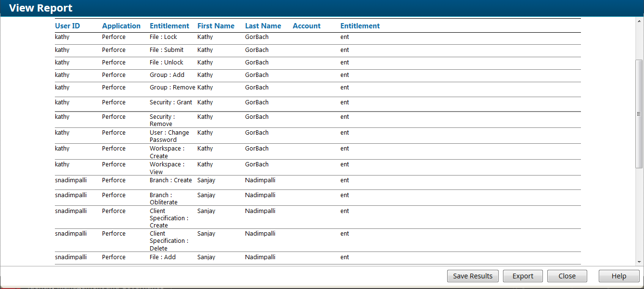The image size is (644, 289).
Task: Click the User : Change Password entry
Action: pyautogui.click(x=169, y=136)
